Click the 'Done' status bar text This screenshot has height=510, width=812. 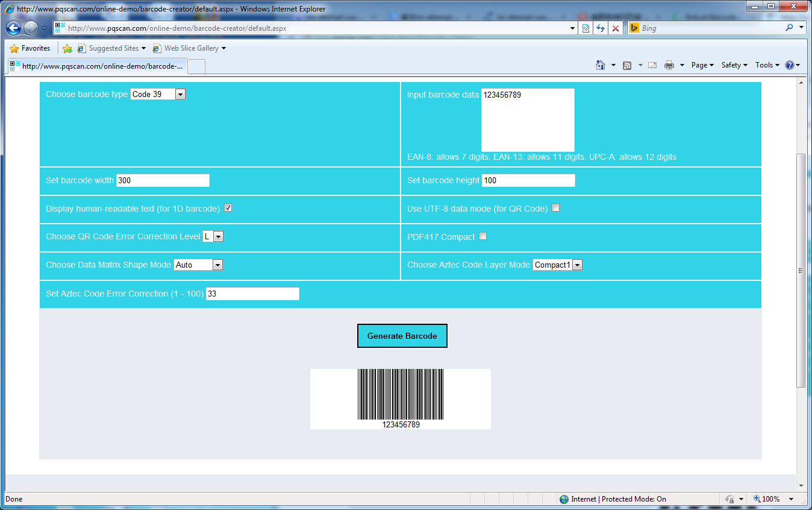(14, 499)
